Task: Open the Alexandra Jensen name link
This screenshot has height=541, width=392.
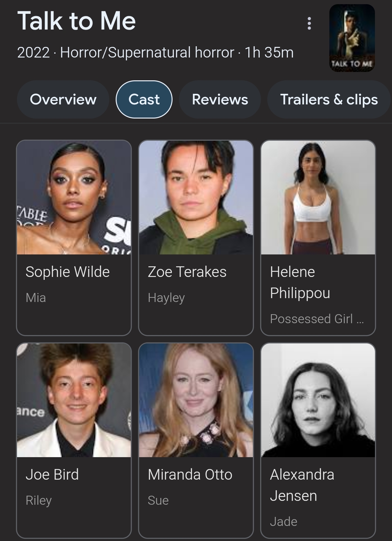Action: [x=302, y=485]
